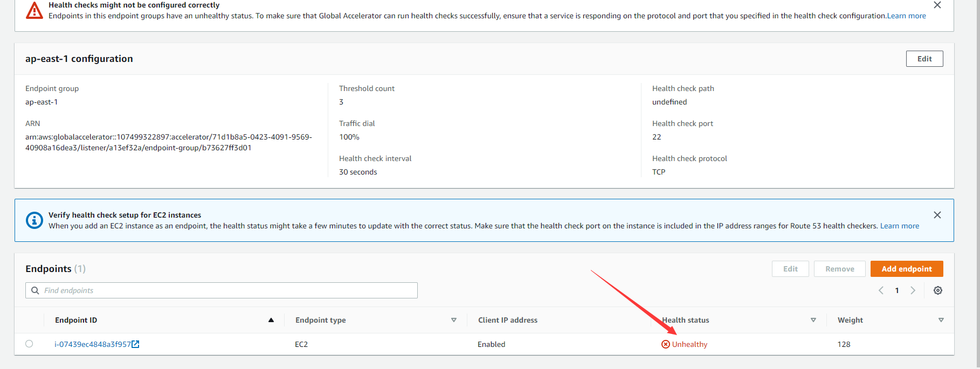Select radio button for endpoint i-07439ec4848a3f957

click(29, 344)
